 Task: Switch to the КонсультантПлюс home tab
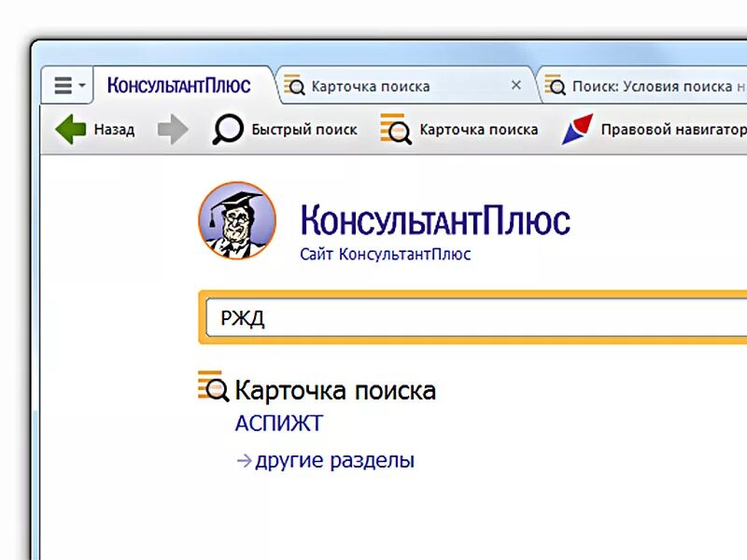[x=178, y=86]
